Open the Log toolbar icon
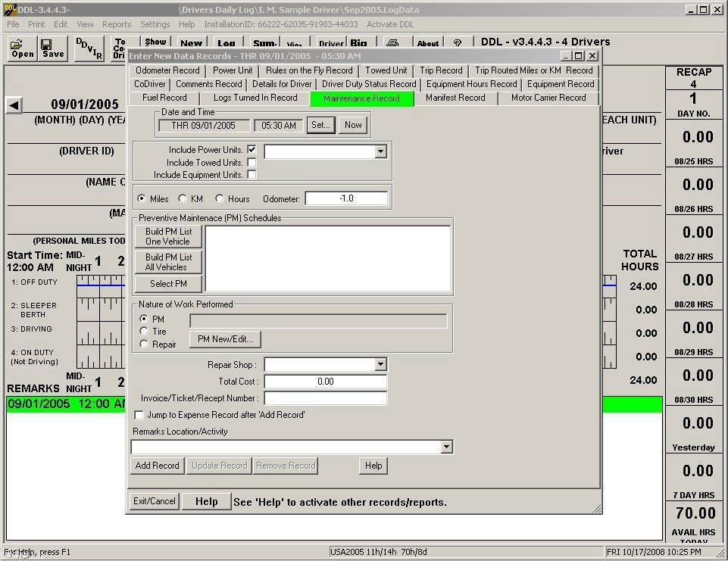Viewport: 728px width, 561px height. [x=225, y=44]
